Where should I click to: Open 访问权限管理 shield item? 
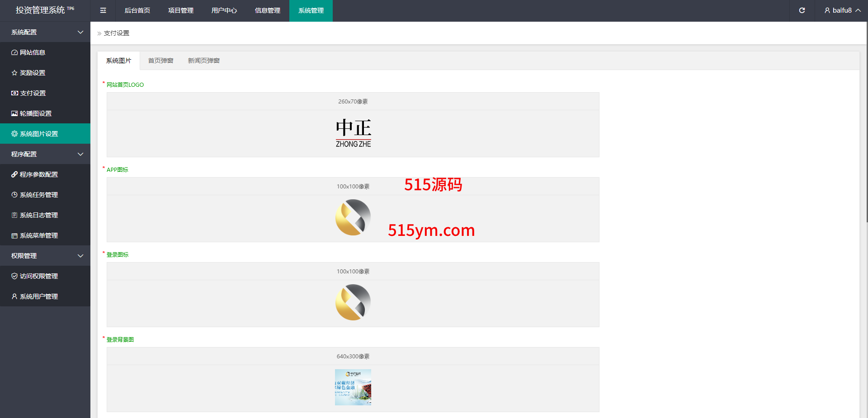[x=38, y=276]
